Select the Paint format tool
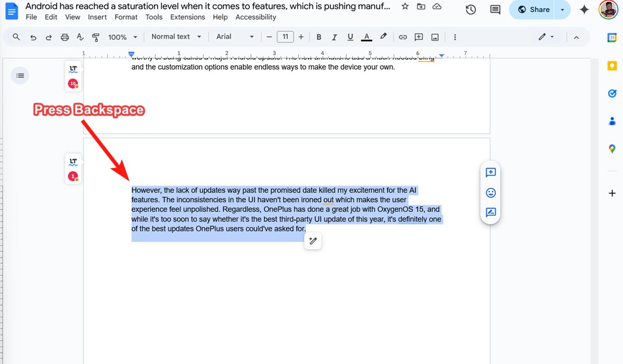623x364 pixels. click(95, 37)
